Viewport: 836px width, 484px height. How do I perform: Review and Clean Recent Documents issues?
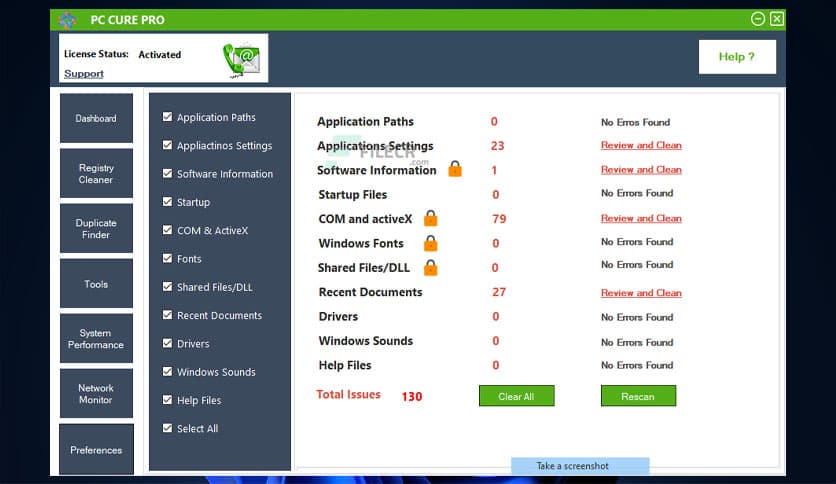pos(641,293)
